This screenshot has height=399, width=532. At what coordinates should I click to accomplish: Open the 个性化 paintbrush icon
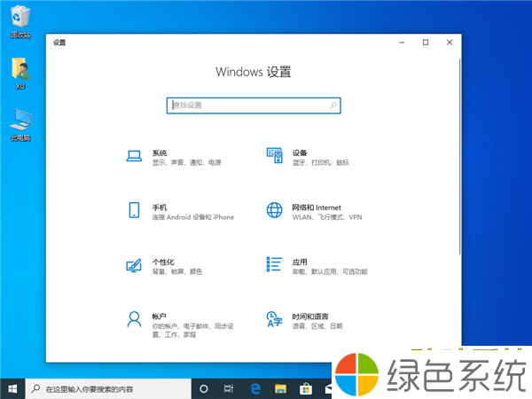134,265
